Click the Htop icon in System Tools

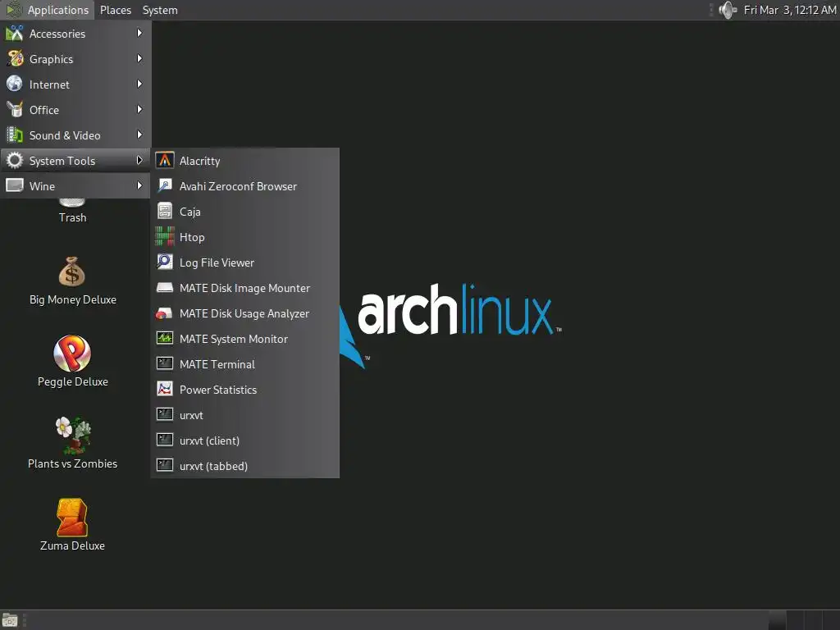[x=164, y=237]
